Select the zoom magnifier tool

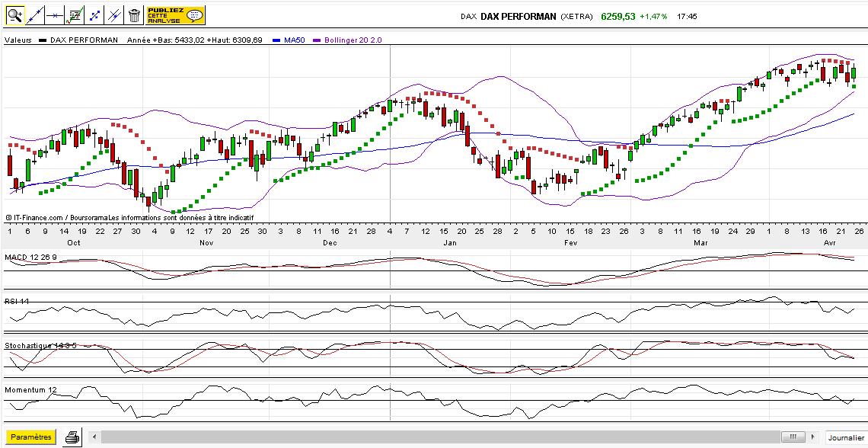15,15
